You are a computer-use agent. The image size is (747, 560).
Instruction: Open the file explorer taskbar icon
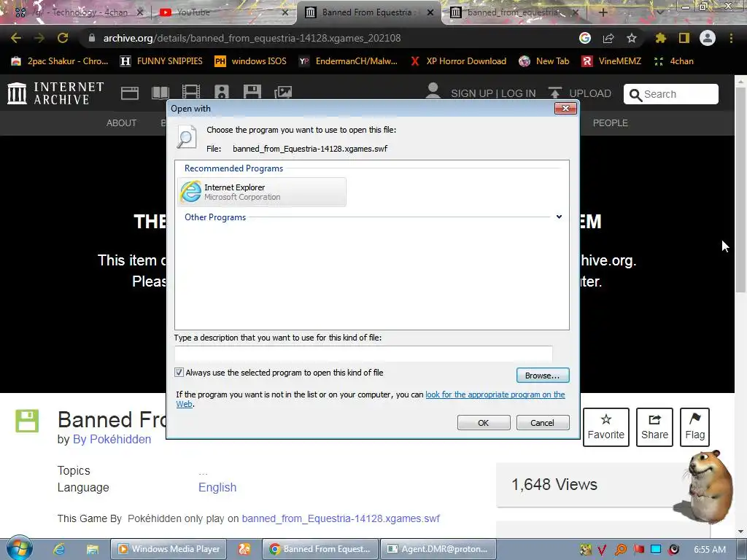[92, 549]
